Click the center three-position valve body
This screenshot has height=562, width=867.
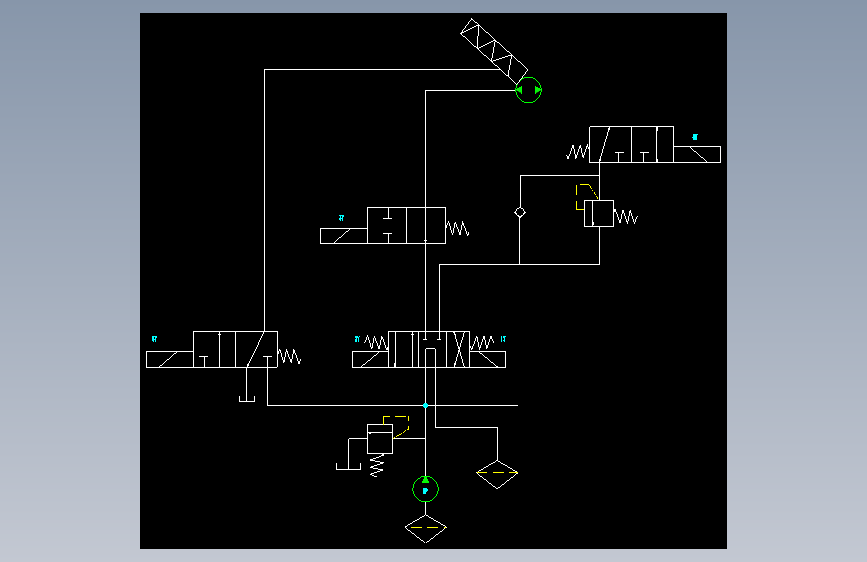click(x=429, y=349)
